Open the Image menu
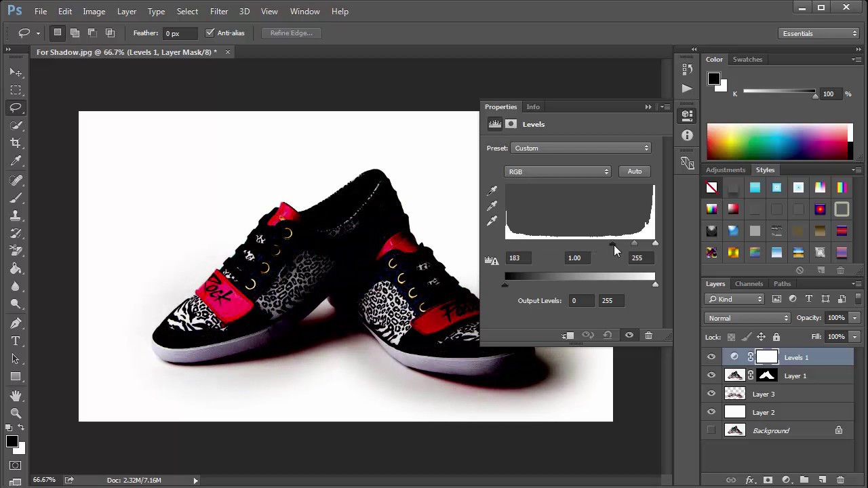This screenshot has height=488, width=868. coord(94,11)
